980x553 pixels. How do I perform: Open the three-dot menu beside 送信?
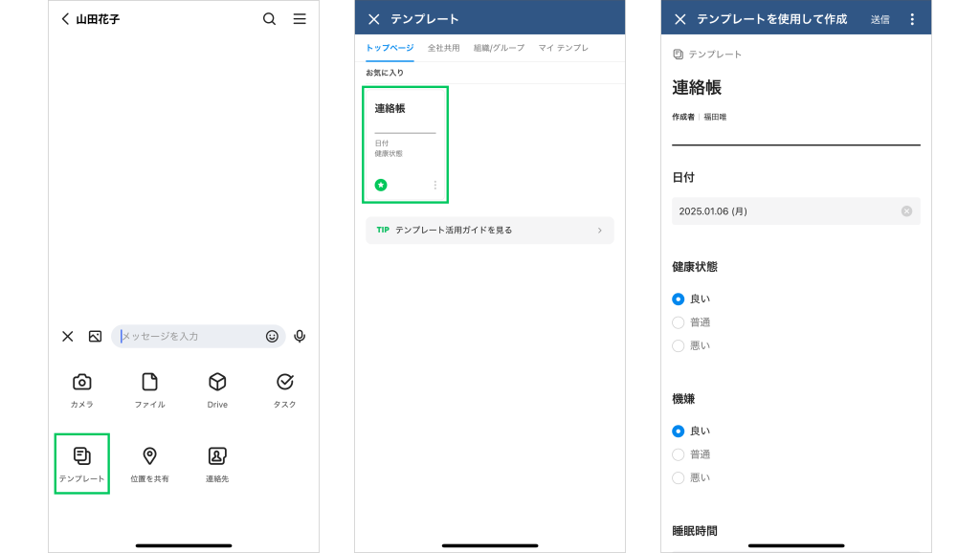click(912, 18)
